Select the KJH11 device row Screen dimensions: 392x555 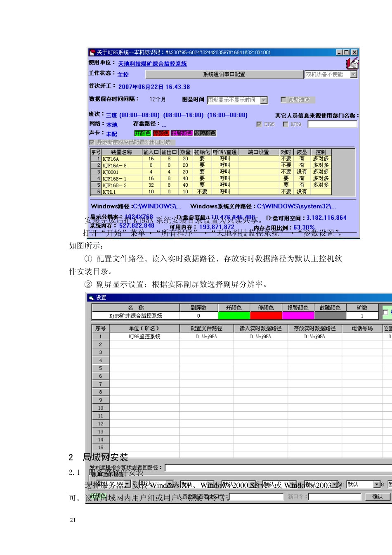point(210,192)
